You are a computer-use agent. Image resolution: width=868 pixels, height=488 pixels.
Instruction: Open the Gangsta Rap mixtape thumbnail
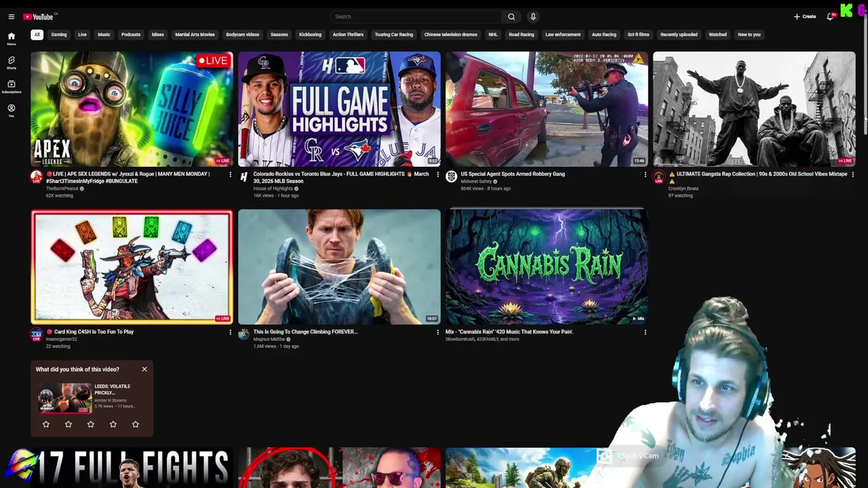pos(754,109)
